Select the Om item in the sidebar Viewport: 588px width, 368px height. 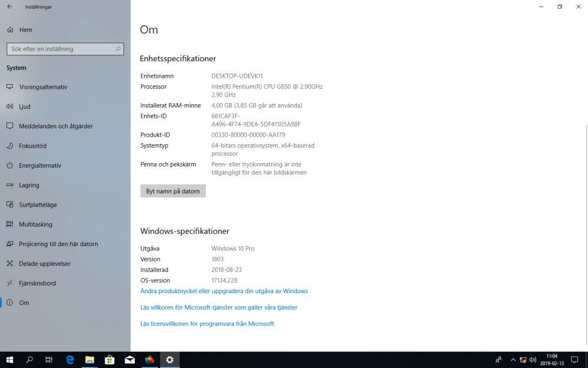pyautogui.click(x=24, y=303)
